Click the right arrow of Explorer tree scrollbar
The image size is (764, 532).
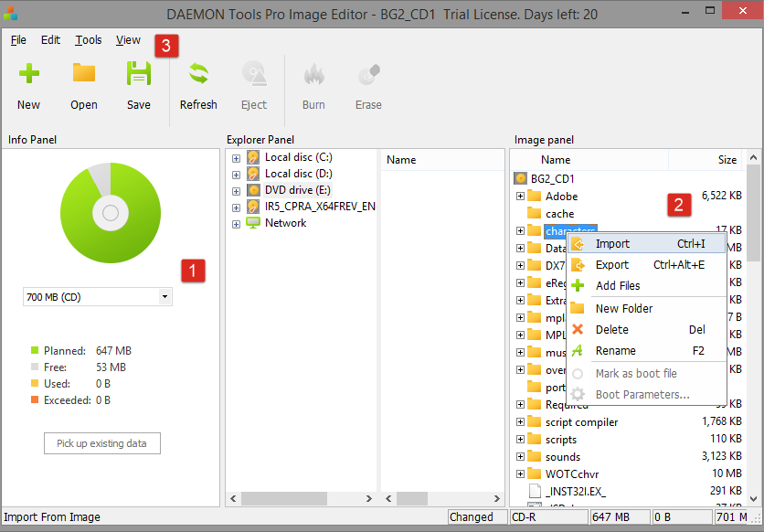[369, 498]
